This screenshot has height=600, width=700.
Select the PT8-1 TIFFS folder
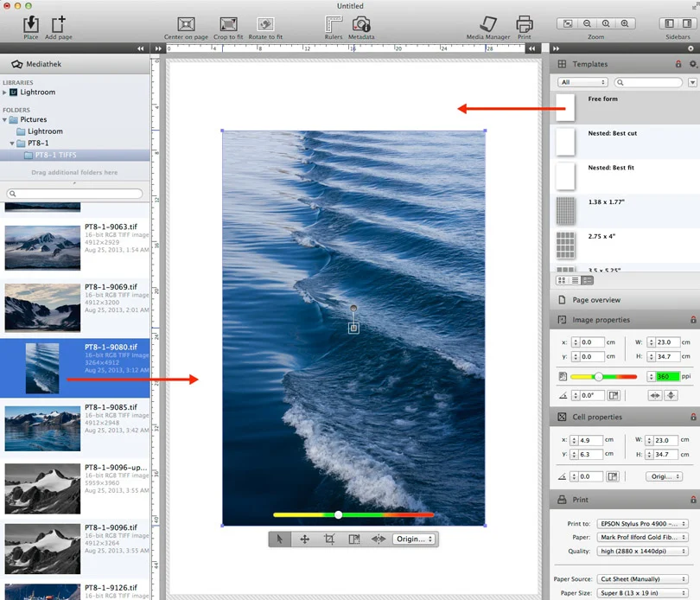pos(75,155)
